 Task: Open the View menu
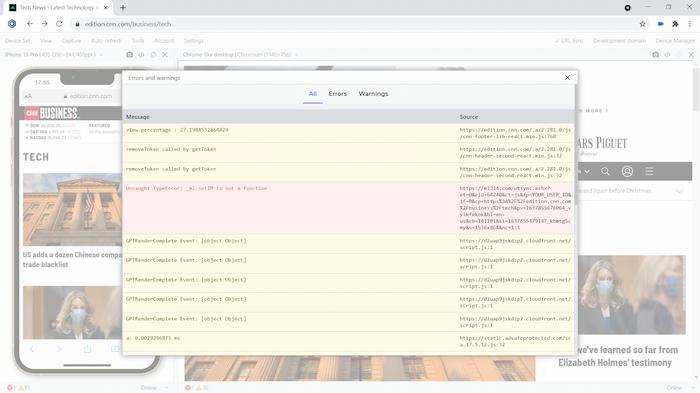[x=46, y=41]
